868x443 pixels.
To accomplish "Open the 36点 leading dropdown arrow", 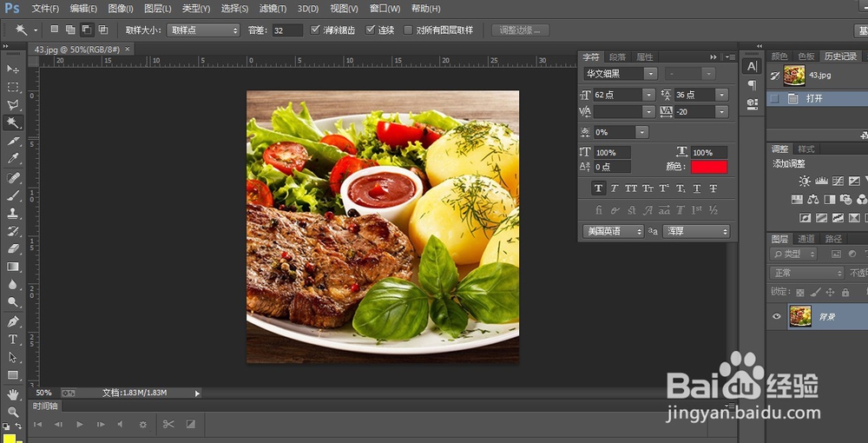I will click(x=721, y=95).
